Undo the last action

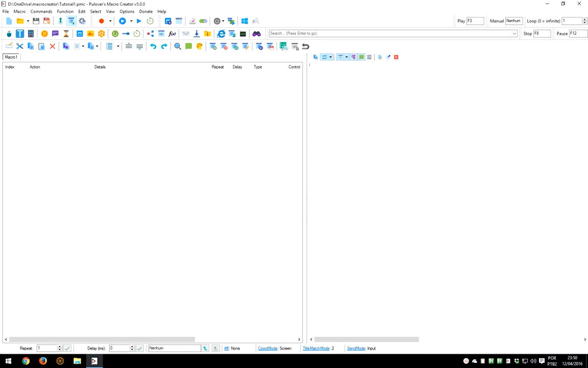coord(153,46)
